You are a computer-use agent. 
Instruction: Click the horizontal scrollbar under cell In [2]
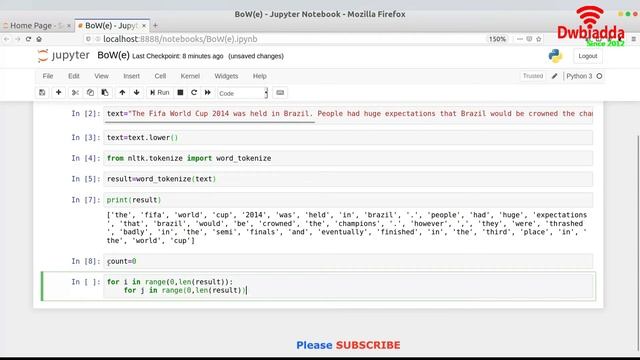(x=210, y=122)
